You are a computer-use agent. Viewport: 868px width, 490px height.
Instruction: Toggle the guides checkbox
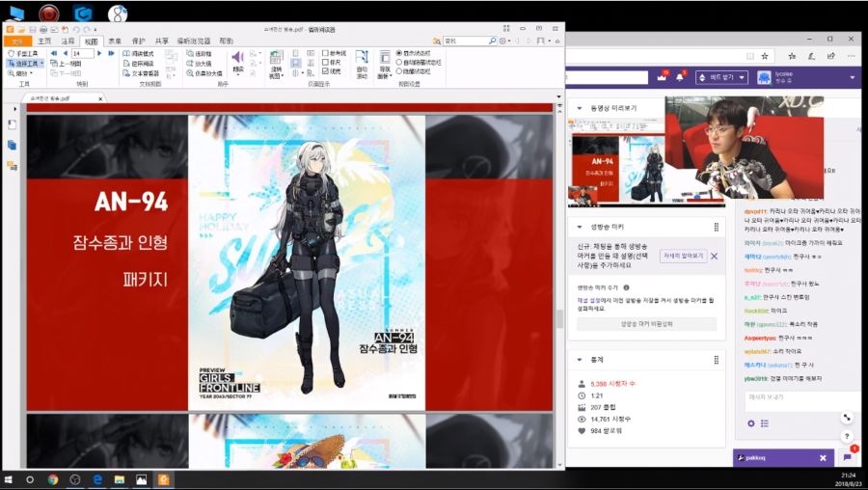(326, 53)
